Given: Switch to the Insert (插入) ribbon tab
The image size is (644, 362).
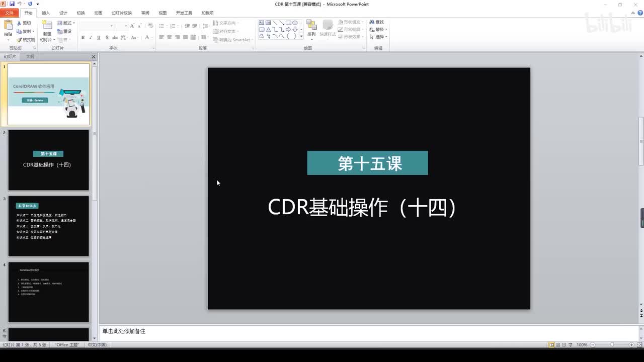Looking at the screenshot, I should (x=46, y=13).
